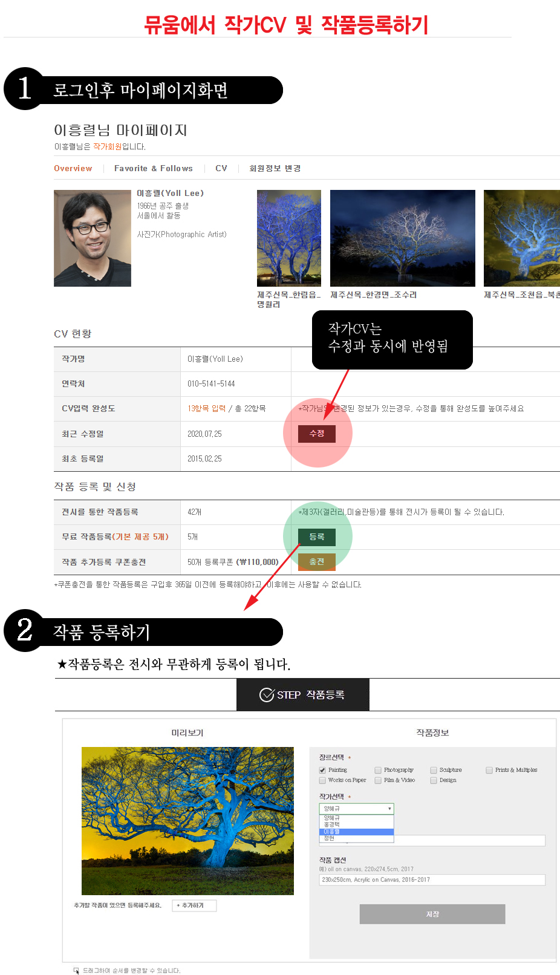Switch to the Favorite & Follows tab
This screenshot has height=975, width=560.
[154, 169]
